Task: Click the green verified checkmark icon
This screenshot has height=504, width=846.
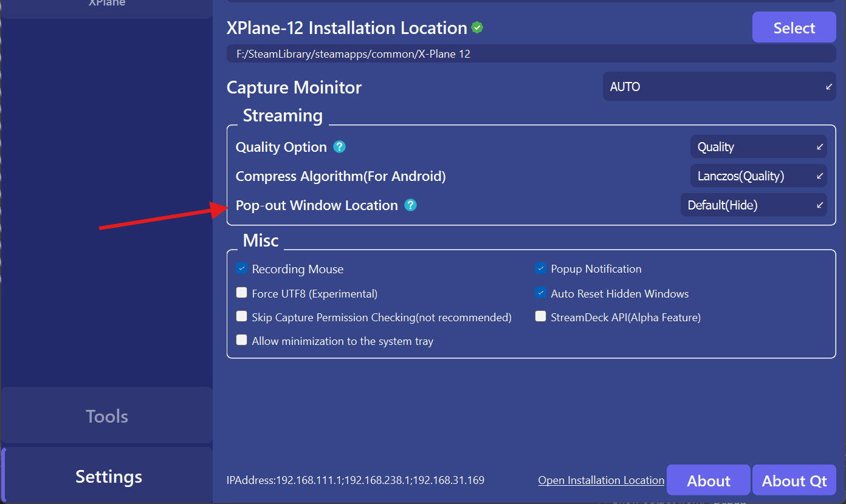Action: point(478,28)
